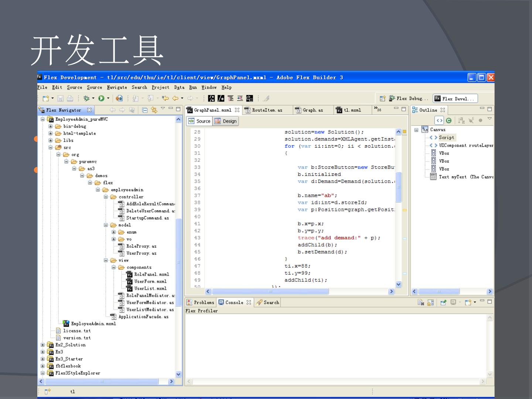Click the green Run button in toolbar

tap(101, 98)
